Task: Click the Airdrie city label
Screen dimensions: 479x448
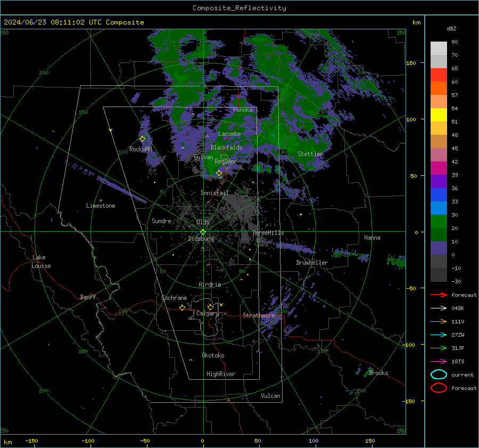Action: tap(210, 284)
